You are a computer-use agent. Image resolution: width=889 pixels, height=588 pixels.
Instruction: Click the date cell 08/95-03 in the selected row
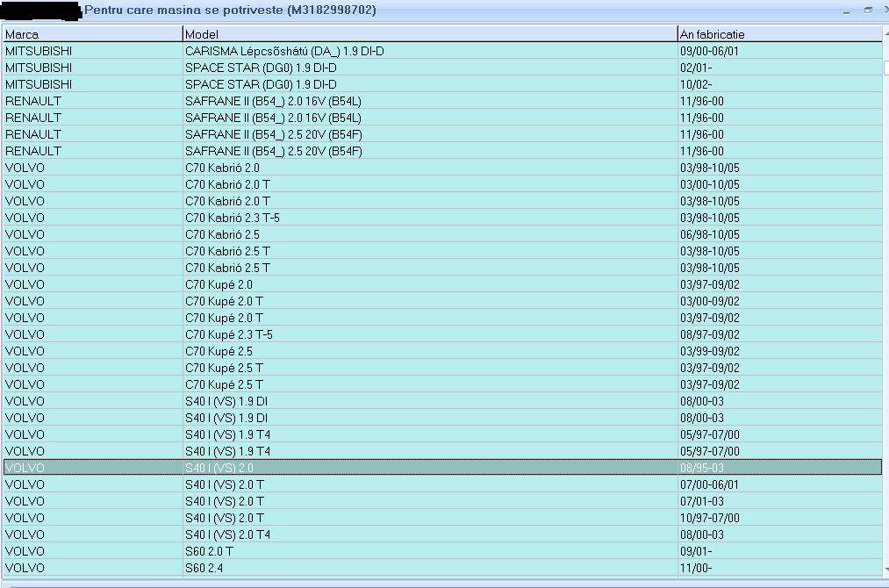(x=780, y=468)
